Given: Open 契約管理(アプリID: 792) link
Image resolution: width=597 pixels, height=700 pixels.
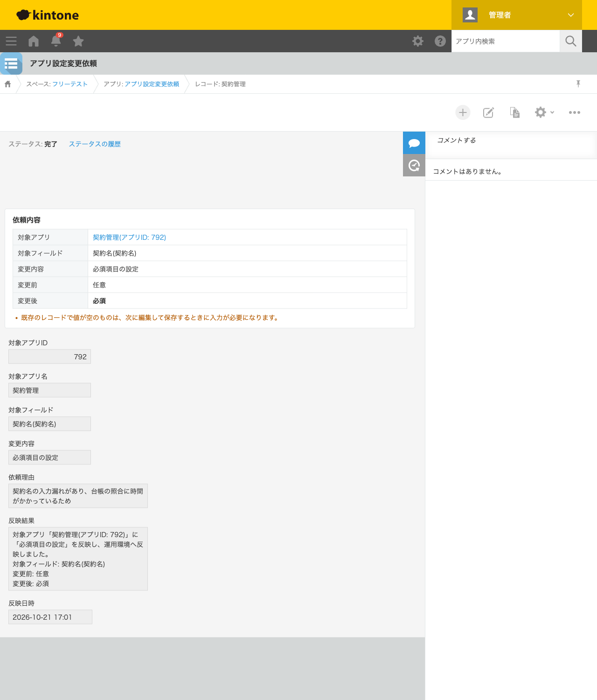Looking at the screenshot, I should (129, 238).
